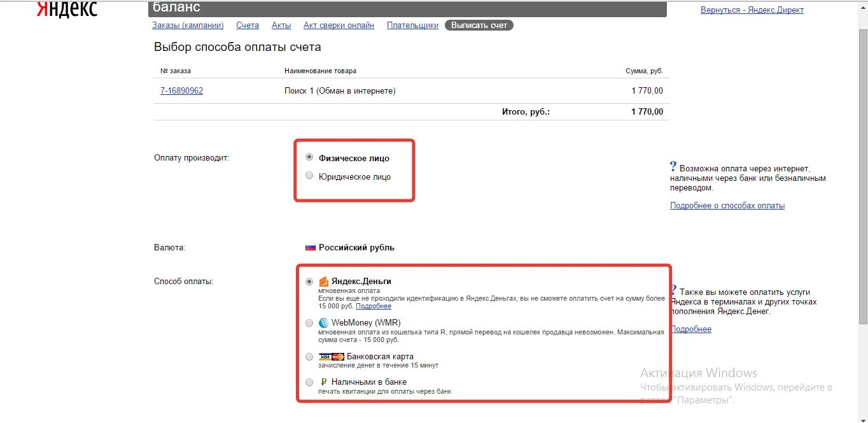Open the Заказы (кампании) tab
This screenshot has height=423, width=868.
click(x=188, y=25)
